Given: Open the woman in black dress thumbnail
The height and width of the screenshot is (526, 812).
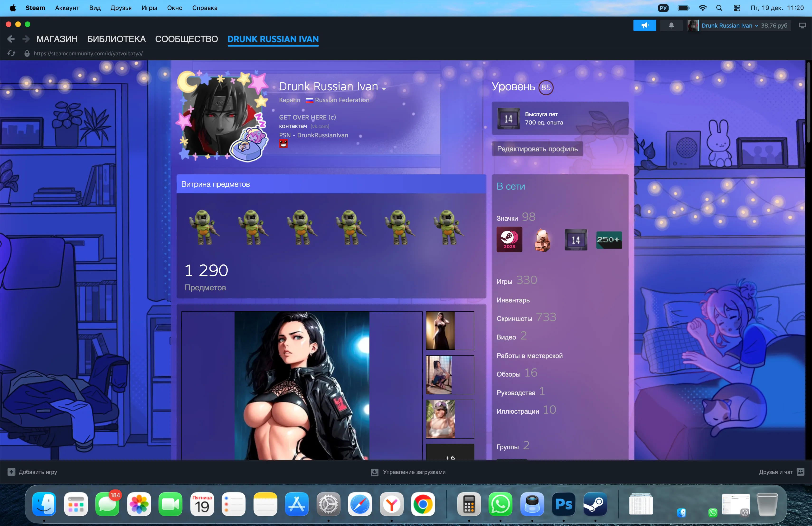Looking at the screenshot, I should 450,331.
